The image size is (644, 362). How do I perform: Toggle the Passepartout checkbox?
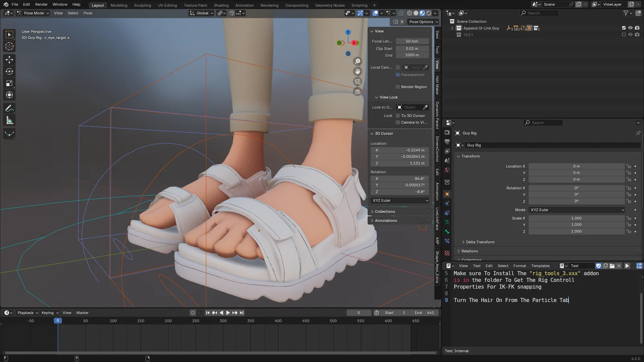tap(398, 75)
